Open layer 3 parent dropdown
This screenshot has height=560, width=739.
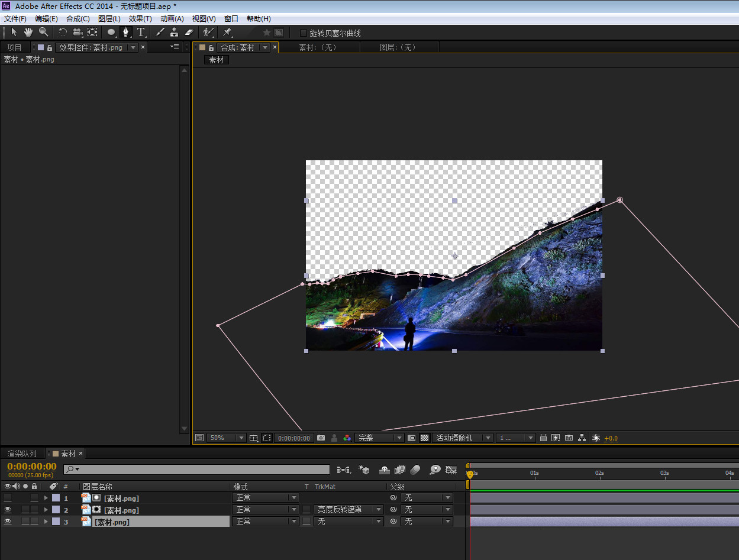(427, 522)
